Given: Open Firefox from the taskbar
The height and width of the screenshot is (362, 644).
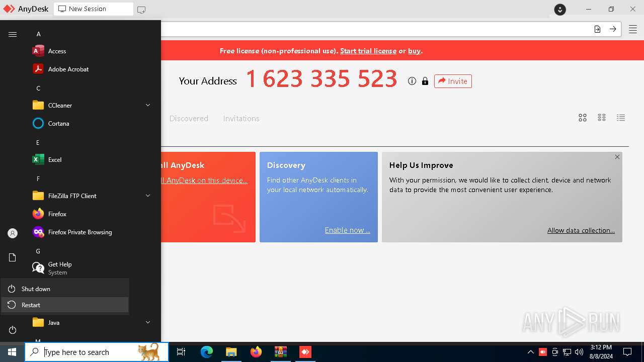Looking at the screenshot, I should tap(256, 352).
